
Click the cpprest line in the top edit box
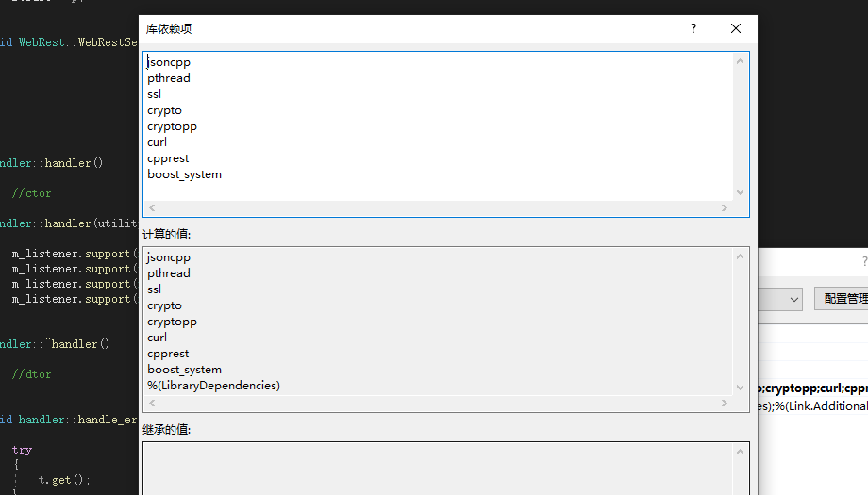168,158
